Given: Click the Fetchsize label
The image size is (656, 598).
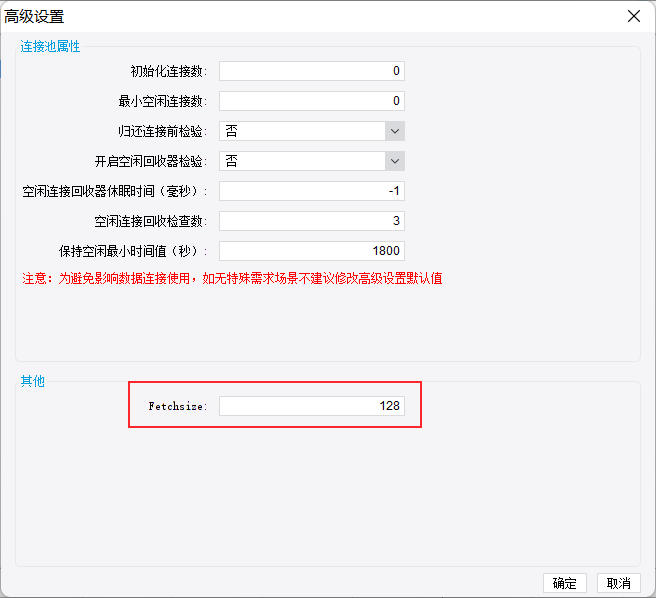Looking at the screenshot, I should coord(178,406).
